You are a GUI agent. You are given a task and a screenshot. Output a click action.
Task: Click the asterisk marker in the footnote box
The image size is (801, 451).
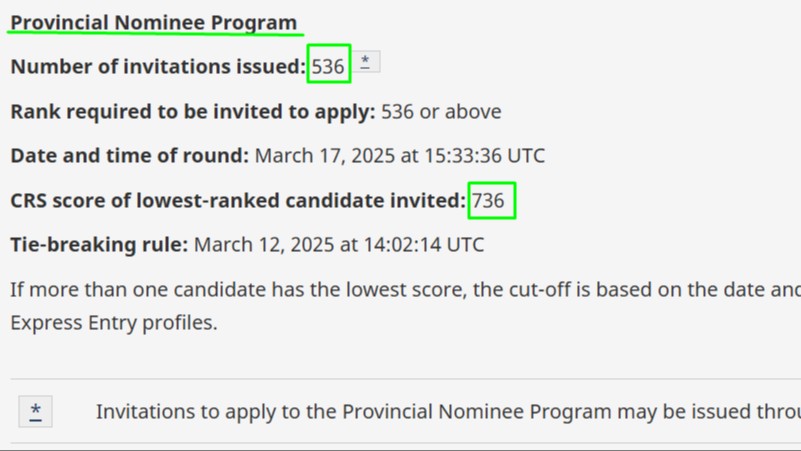35,412
